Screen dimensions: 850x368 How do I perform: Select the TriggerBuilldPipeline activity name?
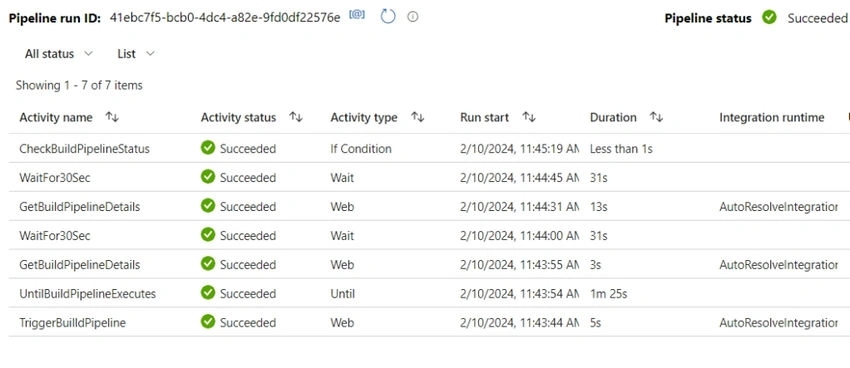click(x=73, y=323)
